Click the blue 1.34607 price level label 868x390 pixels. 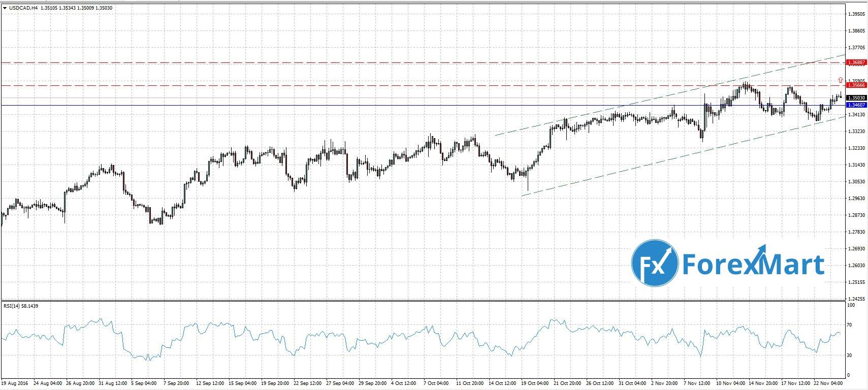point(857,105)
